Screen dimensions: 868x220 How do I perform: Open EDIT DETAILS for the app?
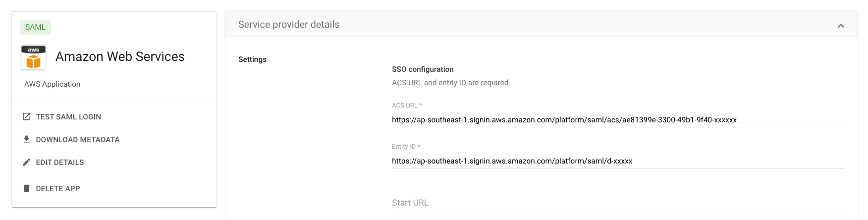[60, 162]
